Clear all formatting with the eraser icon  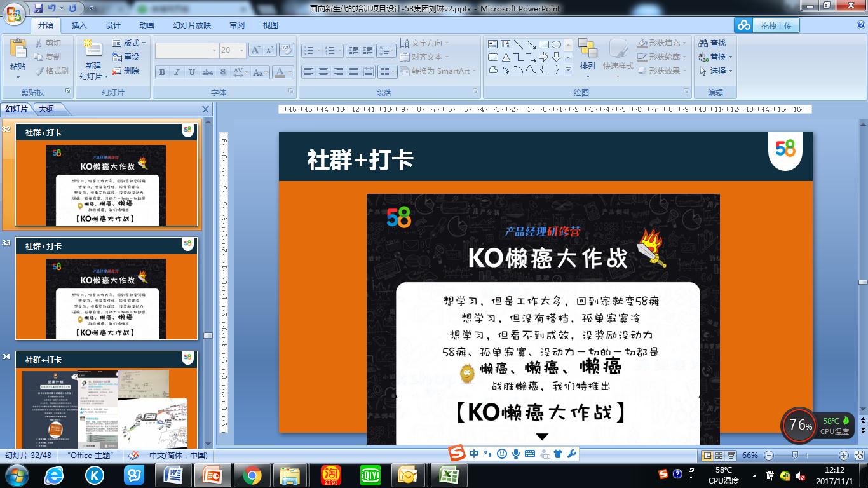(286, 50)
